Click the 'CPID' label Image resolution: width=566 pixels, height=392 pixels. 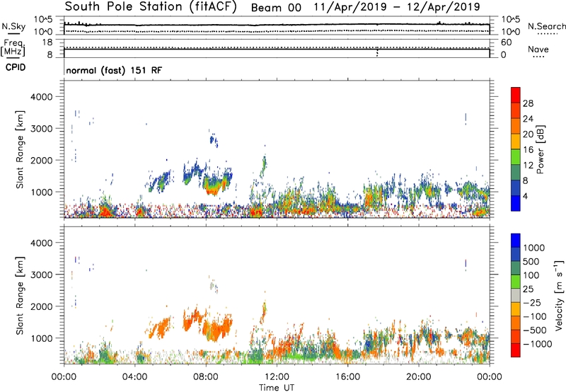16,67
